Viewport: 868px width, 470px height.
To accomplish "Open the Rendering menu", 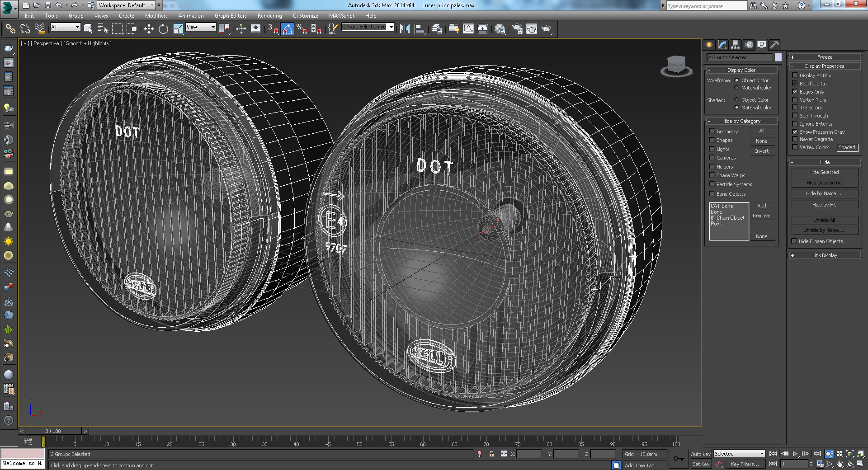I will 269,16.
